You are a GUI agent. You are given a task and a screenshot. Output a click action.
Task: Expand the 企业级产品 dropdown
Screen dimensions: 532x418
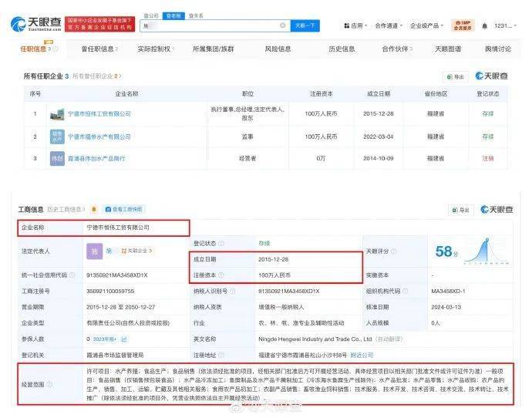tap(426, 25)
